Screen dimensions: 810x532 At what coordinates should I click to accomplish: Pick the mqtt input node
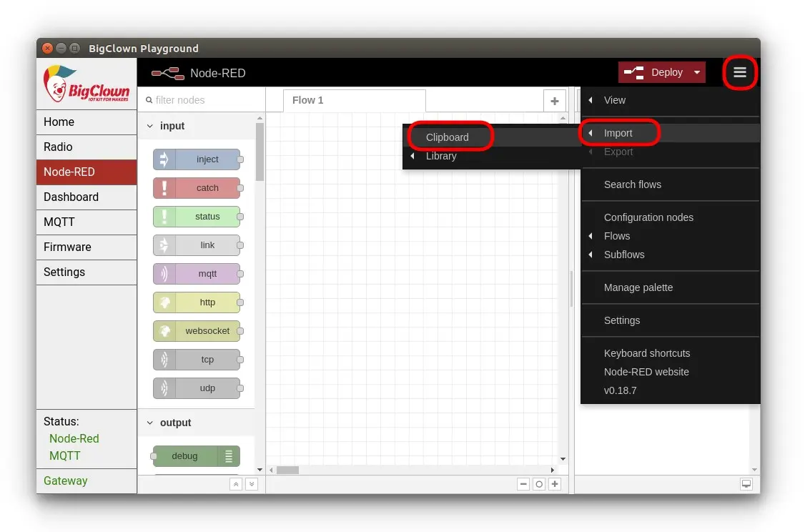click(197, 274)
